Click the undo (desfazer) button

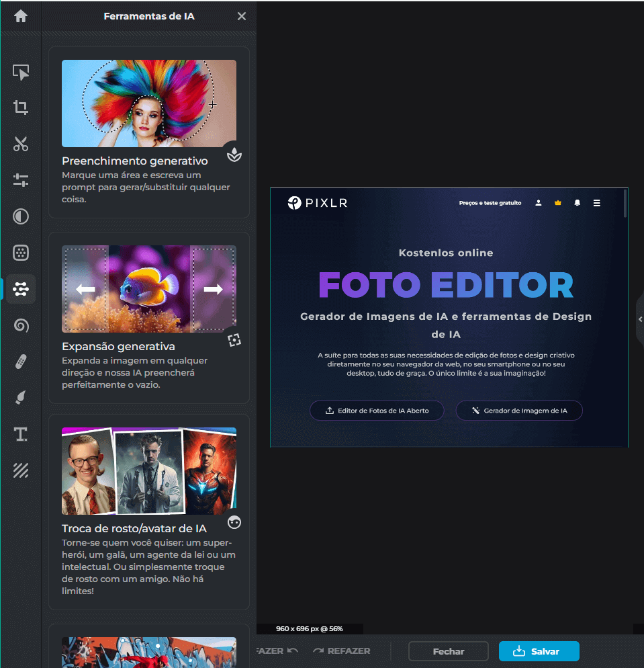tap(277, 651)
